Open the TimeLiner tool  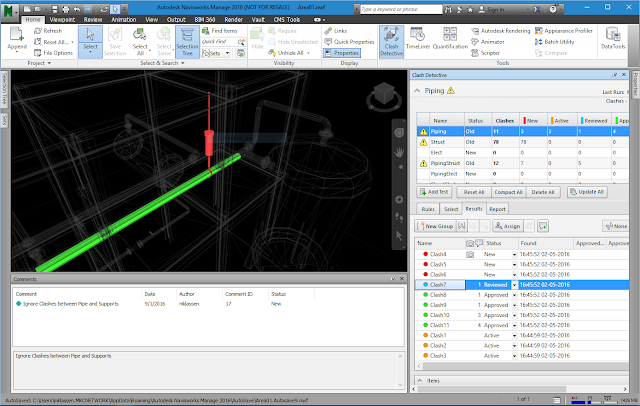click(x=418, y=39)
